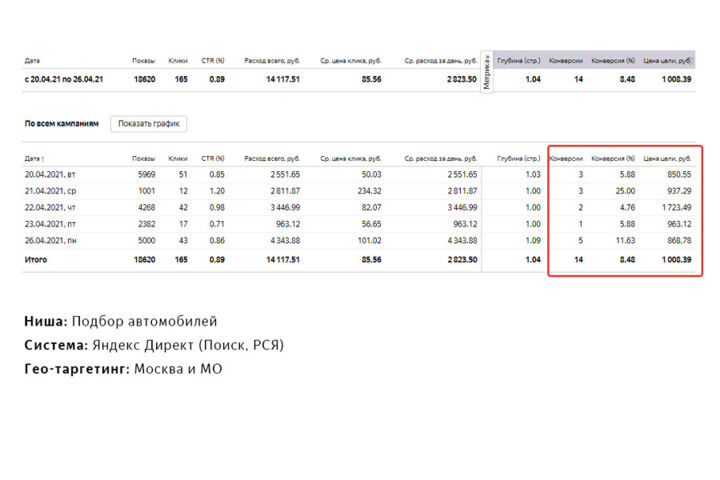This screenshot has width=720, height=480.
Task: Click 'Конверсия (%)' header in lower table
Action: (x=613, y=158)
